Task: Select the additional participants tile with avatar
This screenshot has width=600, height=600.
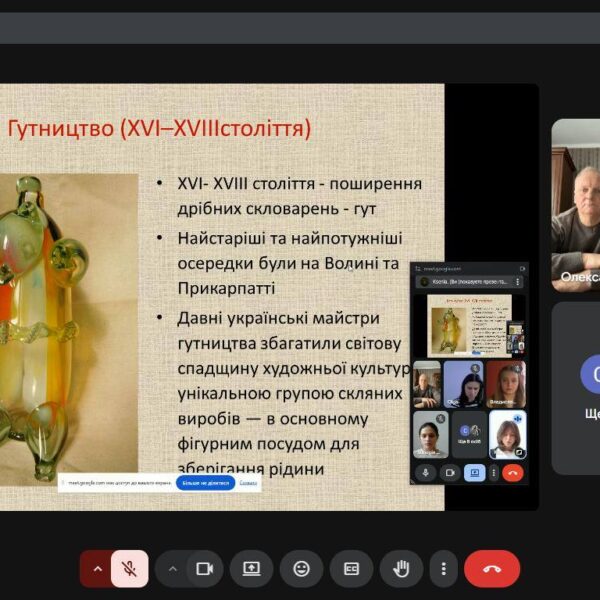Action: point(576,386)
